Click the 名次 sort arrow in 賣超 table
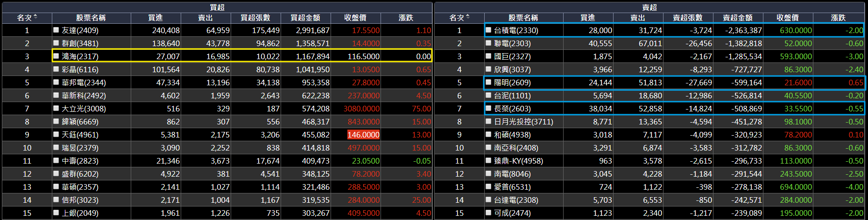This screenshot has width=868, height=220. tap(468, 17)
